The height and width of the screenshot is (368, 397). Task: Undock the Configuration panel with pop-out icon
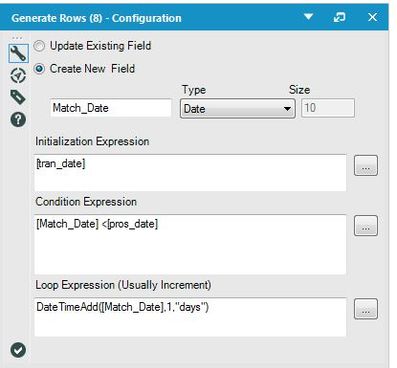point(339,17)
